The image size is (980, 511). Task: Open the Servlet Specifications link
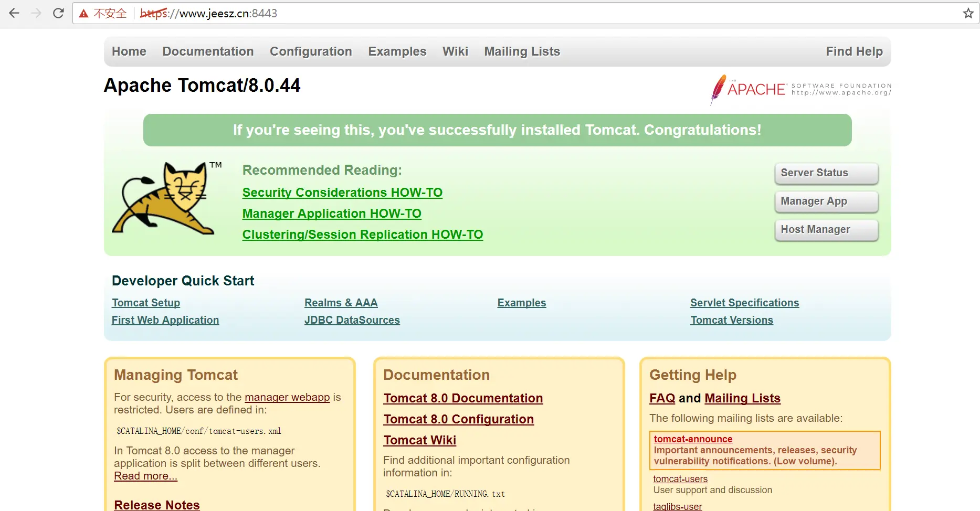745,303
